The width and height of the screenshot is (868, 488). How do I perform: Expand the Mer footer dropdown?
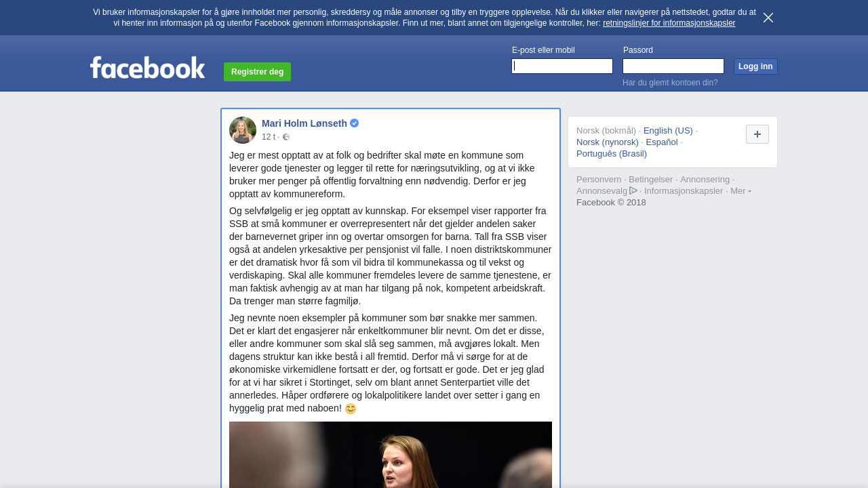[x=741, y=191]
